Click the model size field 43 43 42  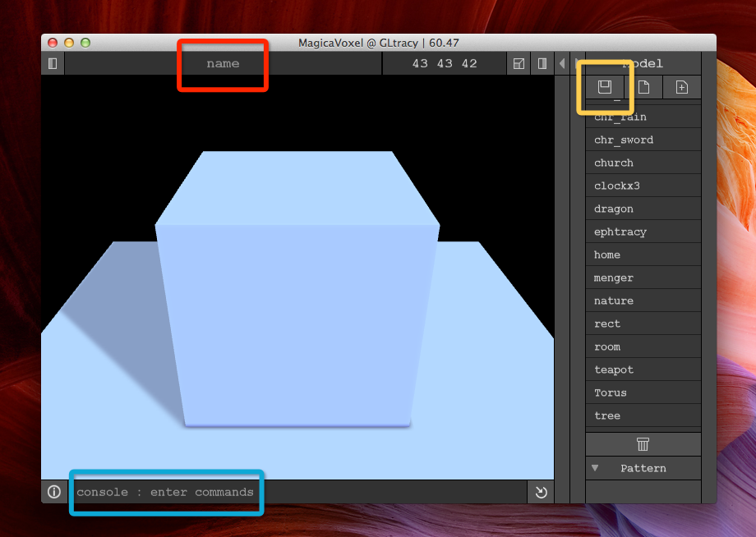coord(445,63)
